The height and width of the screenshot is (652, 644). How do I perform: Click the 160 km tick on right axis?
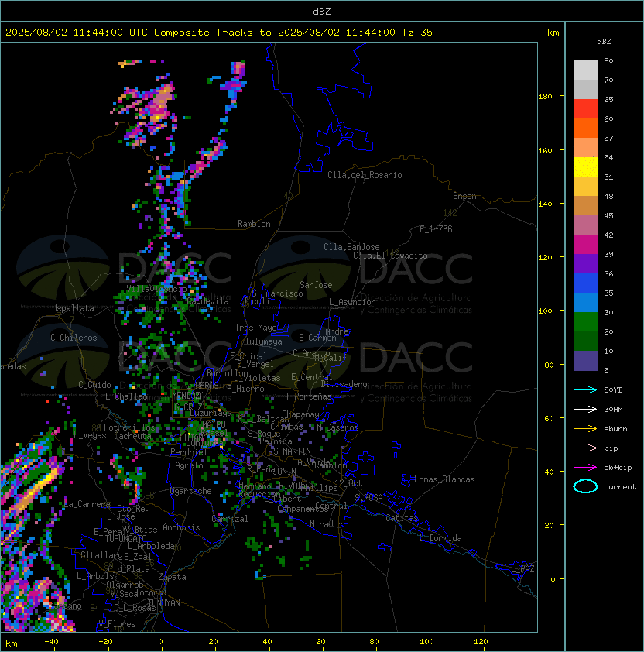pyautogui.click(x=545, y=150)
